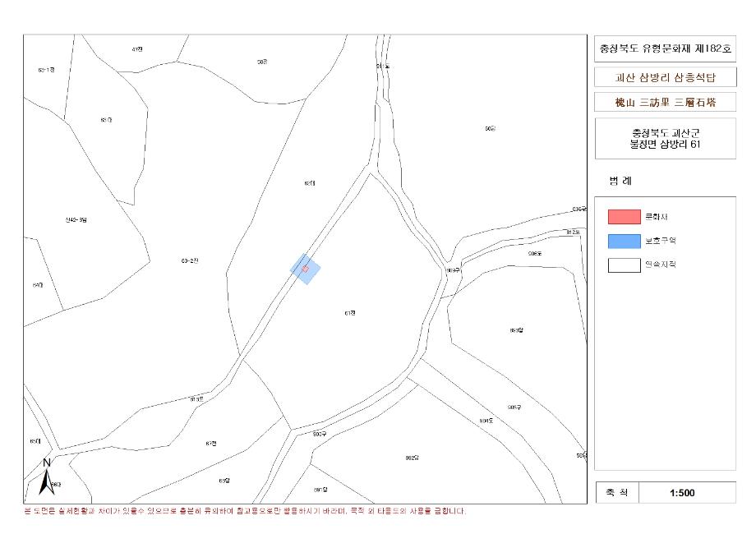Viewport: 756px width, 534px height.
Task: Select the address box 충청북도 괴산군
Action: point(665,138)
